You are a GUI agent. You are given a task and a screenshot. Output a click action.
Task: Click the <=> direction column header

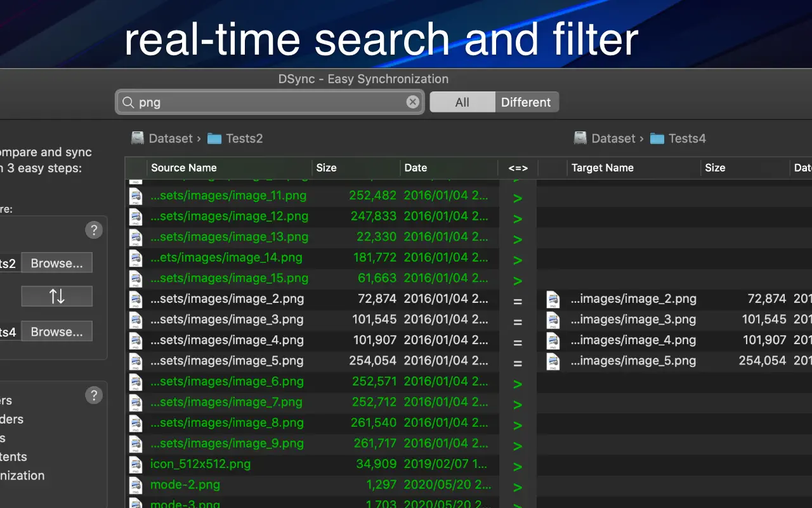pyautogui.click(x=518, y=168)
